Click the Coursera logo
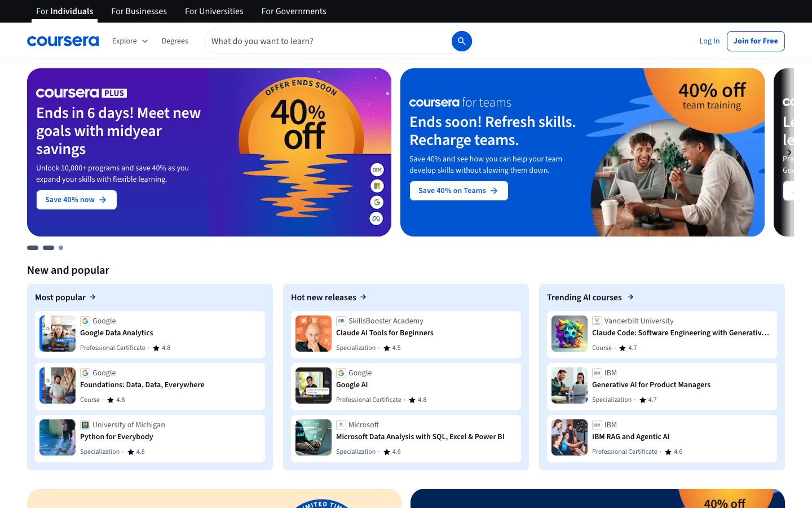The width and height of the screenshot is (812, 508). (63, 41)
